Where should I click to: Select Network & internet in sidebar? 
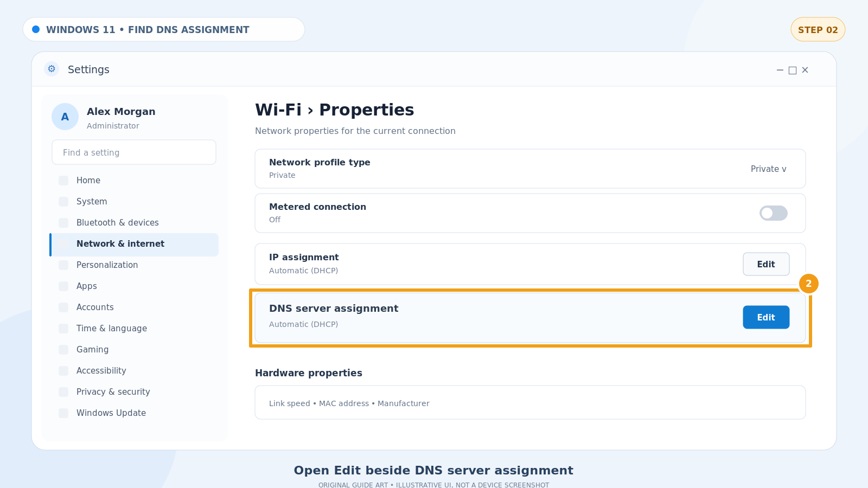coord(134,245)
